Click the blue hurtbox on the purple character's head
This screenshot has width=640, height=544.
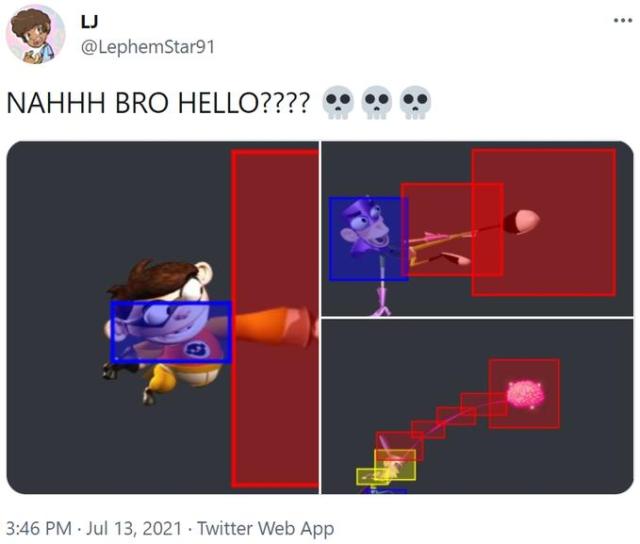(369, 239)
